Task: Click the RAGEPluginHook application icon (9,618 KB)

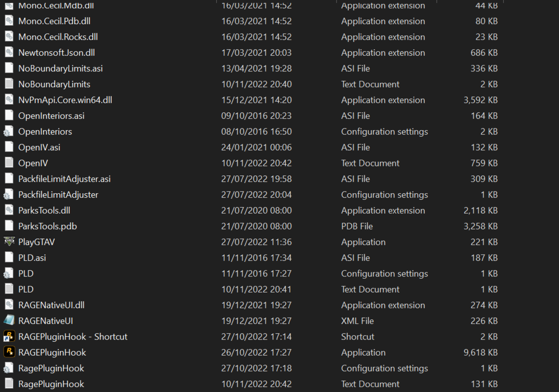Action: point(9,352)
